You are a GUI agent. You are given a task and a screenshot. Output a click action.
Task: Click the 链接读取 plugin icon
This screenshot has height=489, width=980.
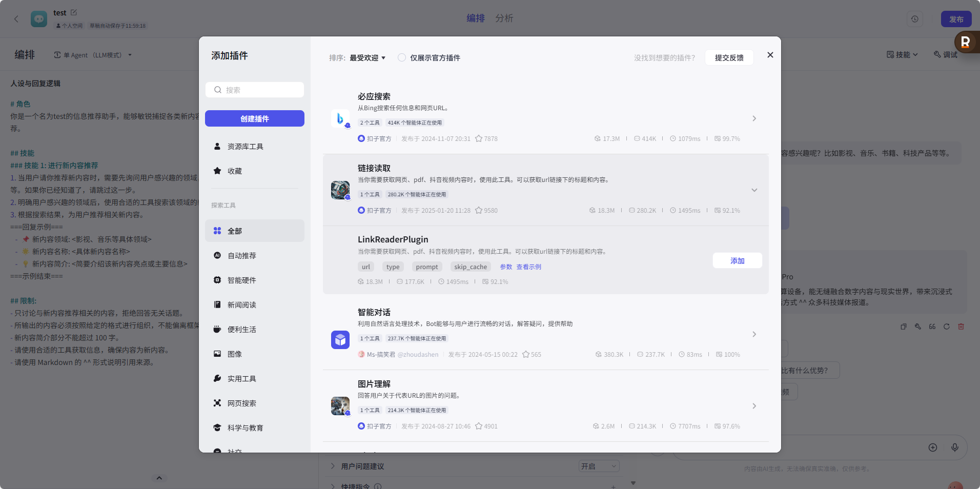340,190
